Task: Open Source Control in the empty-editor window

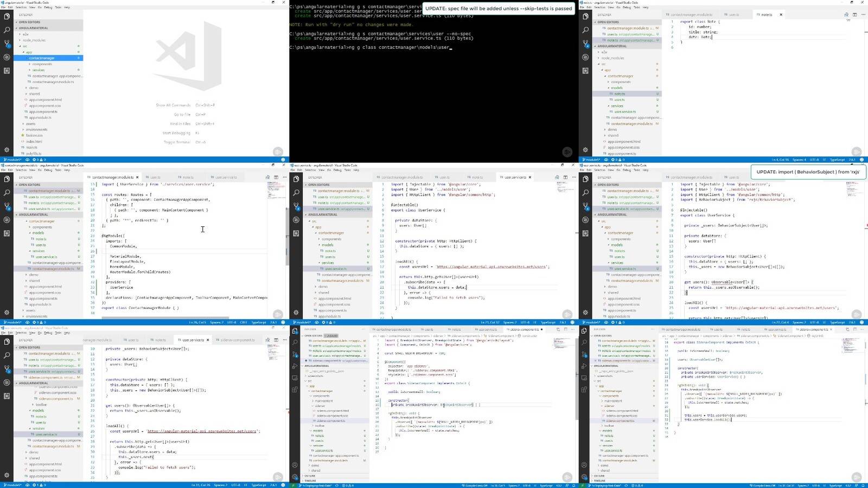Action: pos(7,43)
